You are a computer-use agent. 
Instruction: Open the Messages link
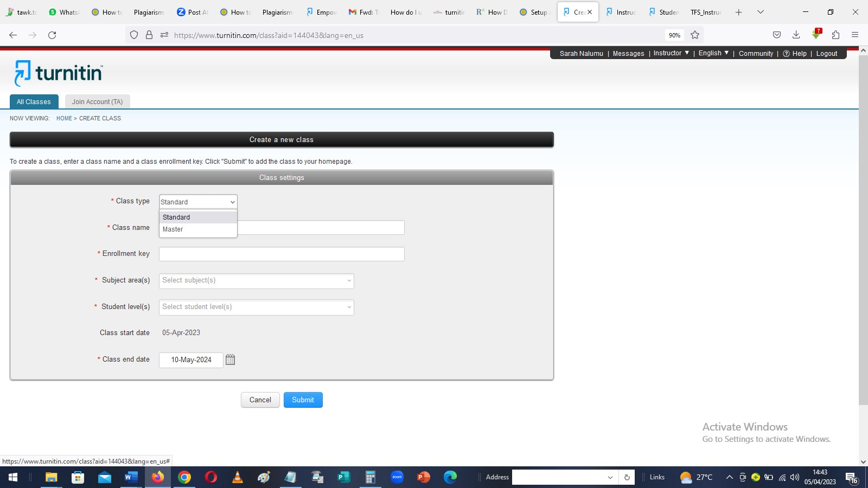(x=628, y=53)
